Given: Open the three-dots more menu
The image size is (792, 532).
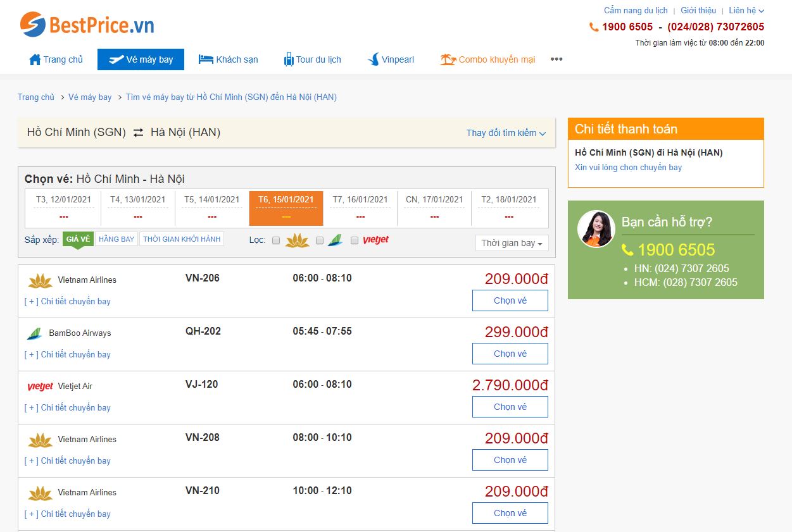Looking at the screenshot, I should [x=556, y=59].
